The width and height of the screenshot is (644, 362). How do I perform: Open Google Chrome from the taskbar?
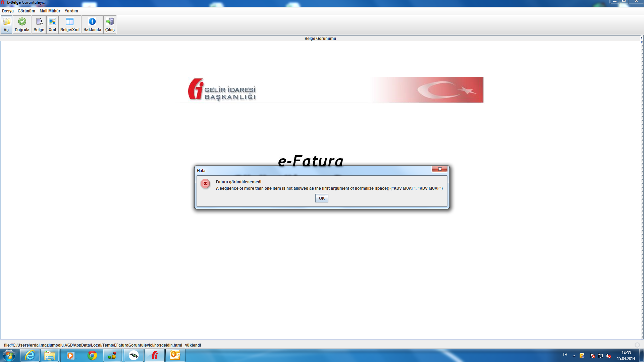click(x=92, y=355)
